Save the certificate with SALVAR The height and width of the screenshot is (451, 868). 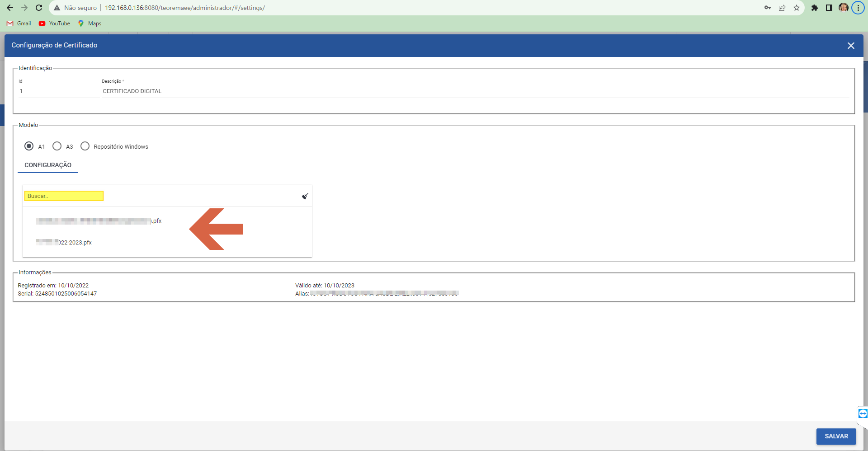[836, 436]
